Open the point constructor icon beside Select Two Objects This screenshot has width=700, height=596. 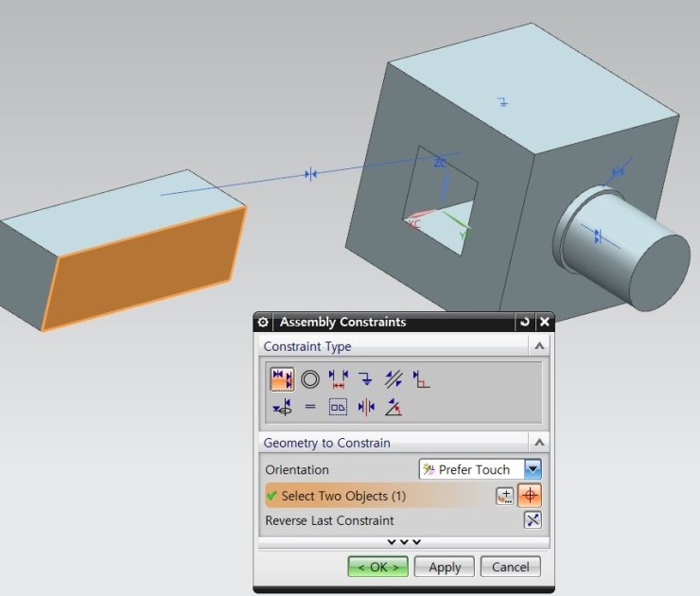(x=504, y=496)
